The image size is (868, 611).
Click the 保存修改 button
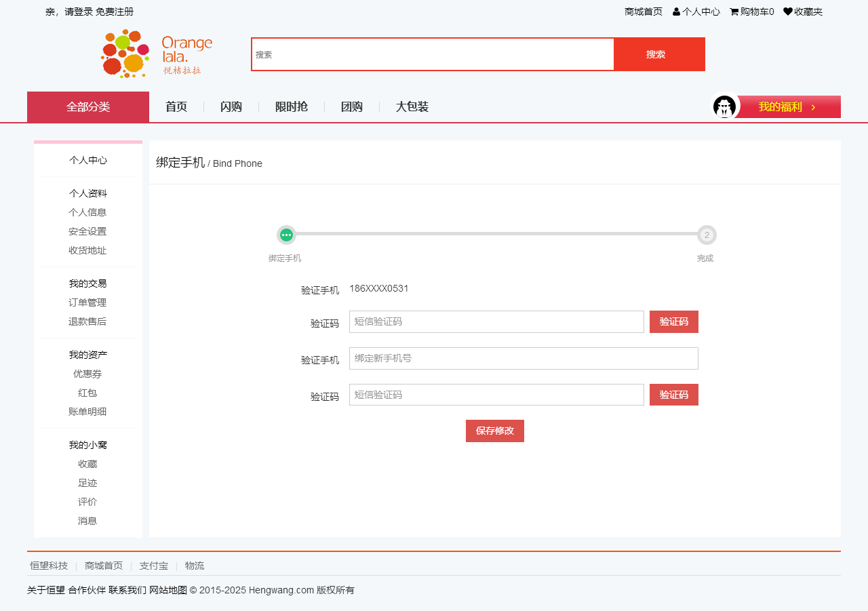[495, 431]
